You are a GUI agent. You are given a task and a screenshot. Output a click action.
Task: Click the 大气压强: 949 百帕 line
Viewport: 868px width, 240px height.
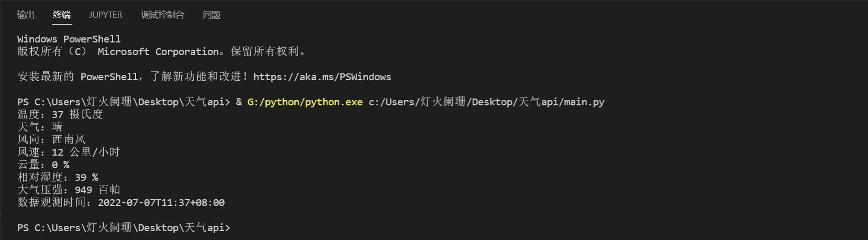click(x=69, y=190)
